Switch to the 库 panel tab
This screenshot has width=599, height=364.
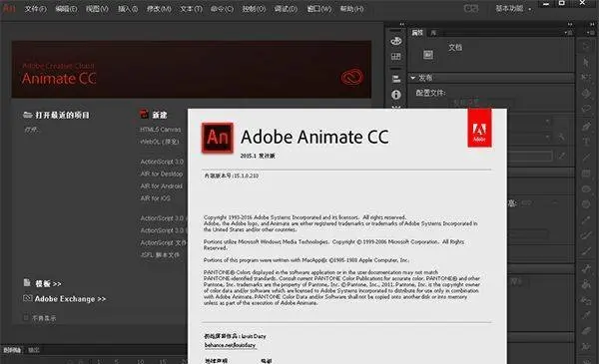tap(433, 33)
